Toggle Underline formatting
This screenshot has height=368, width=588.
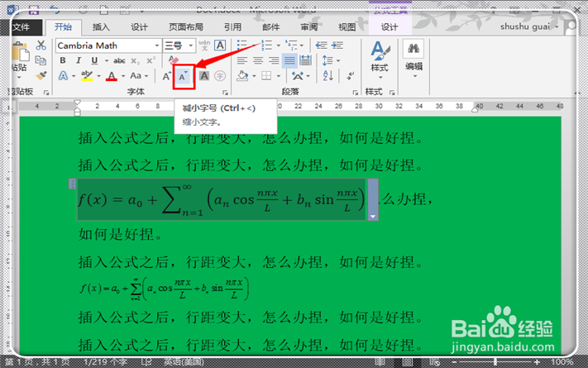(x=94, y=60)
